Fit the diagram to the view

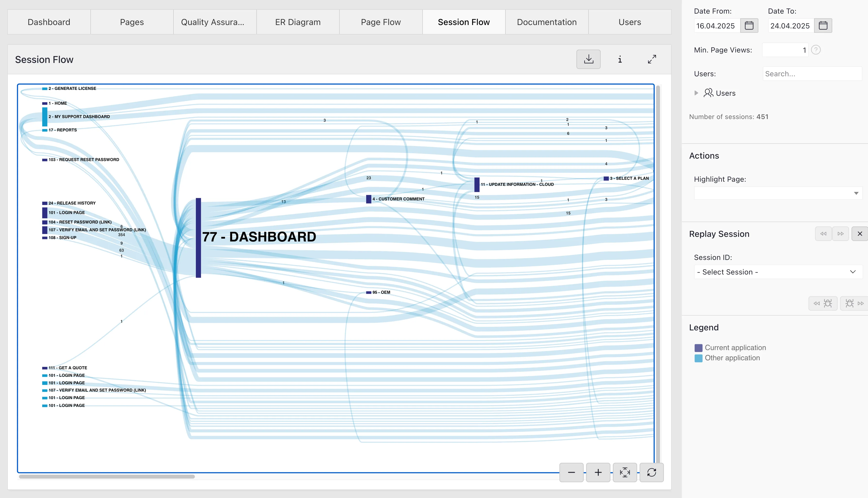(x=625, y=472)
